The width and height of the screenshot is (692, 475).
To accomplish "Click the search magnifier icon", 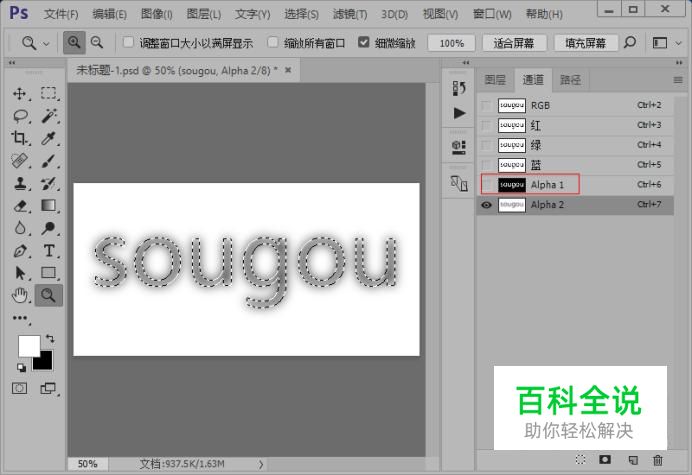I will pyautogui.click(x=630, y=42).
